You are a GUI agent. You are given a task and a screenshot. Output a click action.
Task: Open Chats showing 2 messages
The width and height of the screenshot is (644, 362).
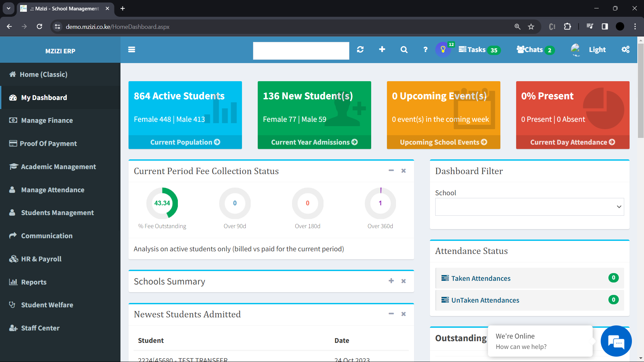click(535, 50)
